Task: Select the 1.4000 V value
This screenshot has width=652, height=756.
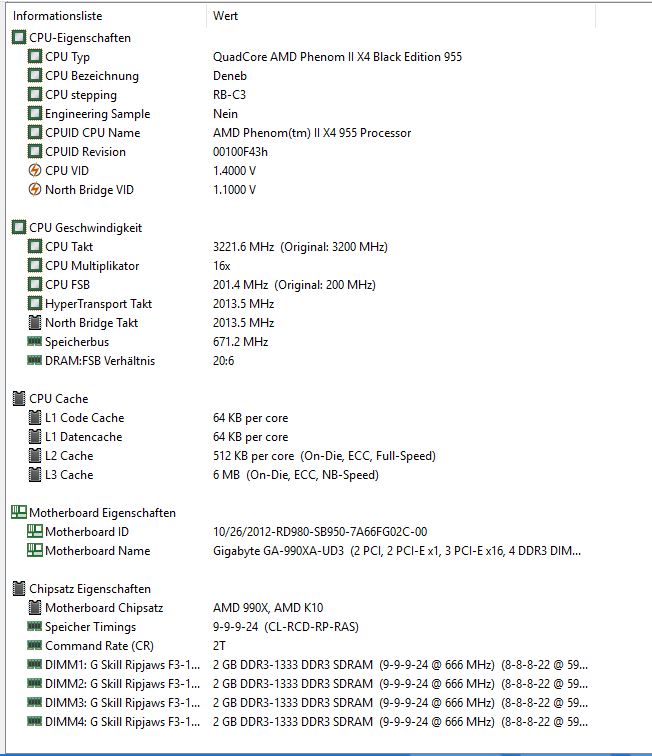Action: 234,171
